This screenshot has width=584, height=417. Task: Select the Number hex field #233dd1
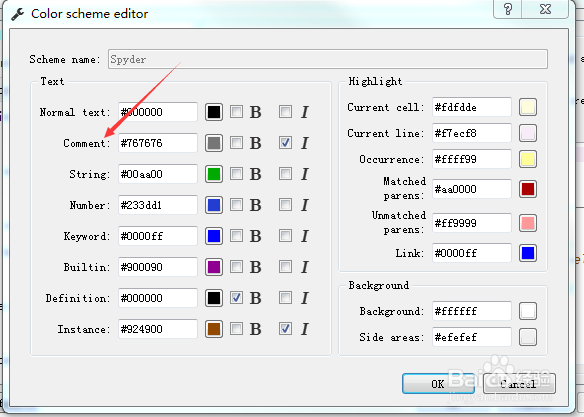click(x=158, y=205)
